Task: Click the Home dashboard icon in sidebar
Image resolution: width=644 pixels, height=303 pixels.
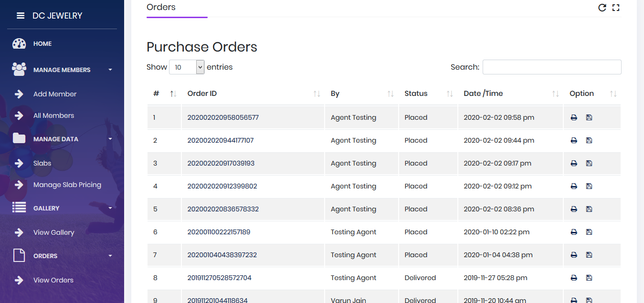Action: point(19,44)
